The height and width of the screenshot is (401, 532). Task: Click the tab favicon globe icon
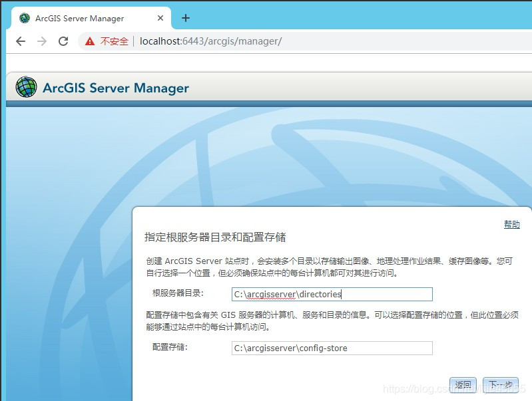point(25,18)
